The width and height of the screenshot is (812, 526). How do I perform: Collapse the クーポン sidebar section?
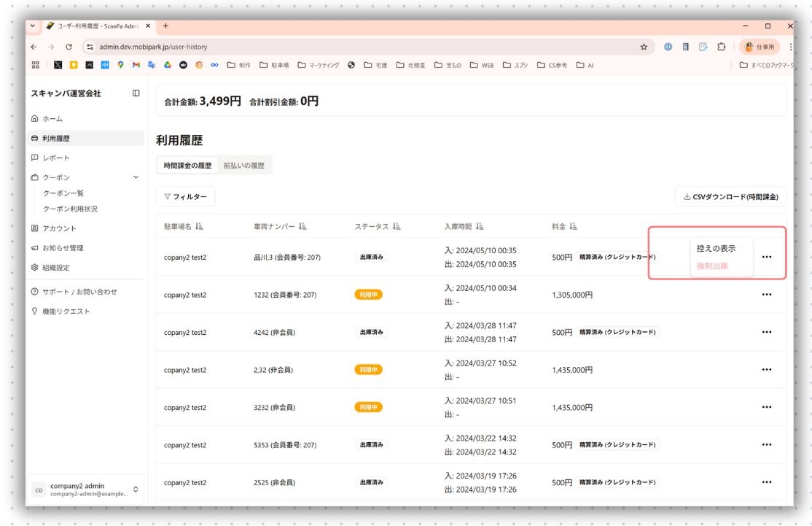(136, 177)
